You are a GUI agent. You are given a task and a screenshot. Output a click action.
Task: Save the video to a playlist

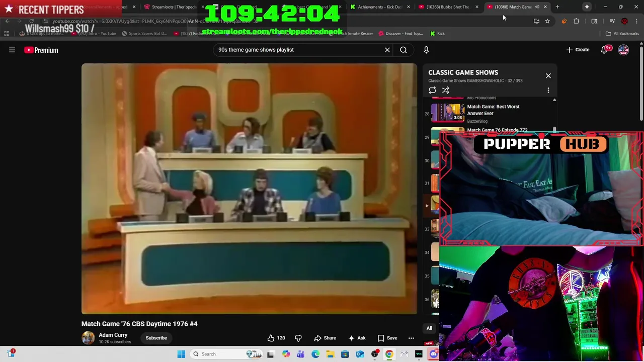coord(387,338)
